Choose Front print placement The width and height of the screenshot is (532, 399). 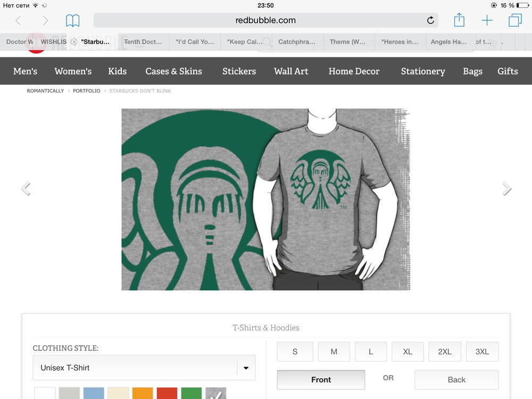(321, 380)
